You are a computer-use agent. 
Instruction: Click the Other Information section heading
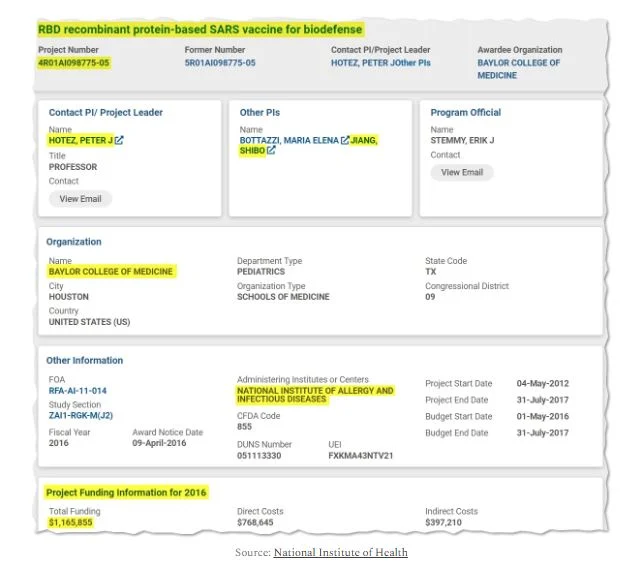click(84, 361)
